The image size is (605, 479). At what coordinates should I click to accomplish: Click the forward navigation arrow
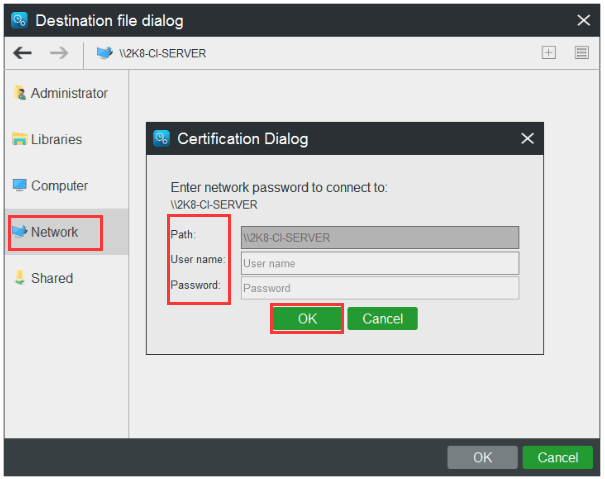[58, 53]
